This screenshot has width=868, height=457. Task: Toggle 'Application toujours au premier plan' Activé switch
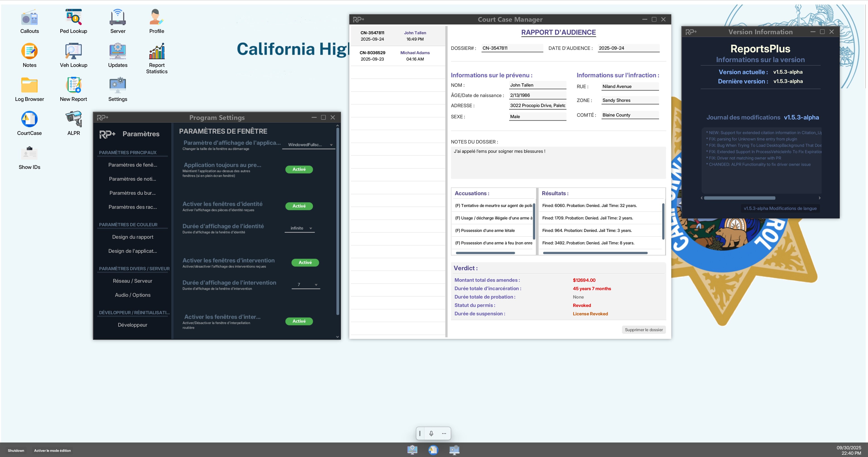(x=299, y=169)
